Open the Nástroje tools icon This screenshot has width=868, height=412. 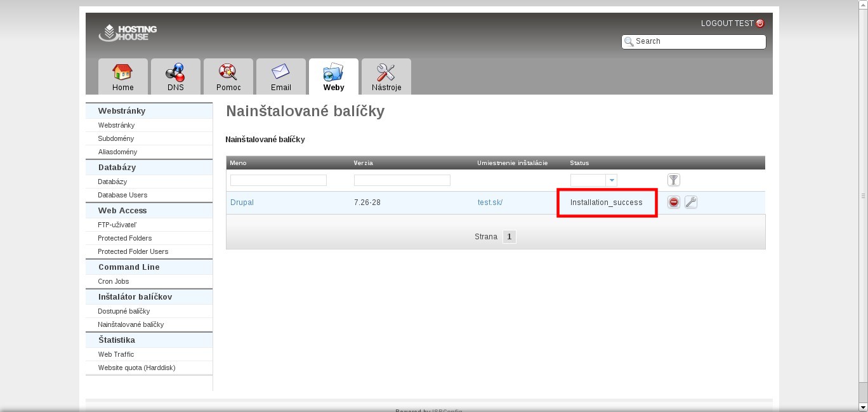click(386, 72)
